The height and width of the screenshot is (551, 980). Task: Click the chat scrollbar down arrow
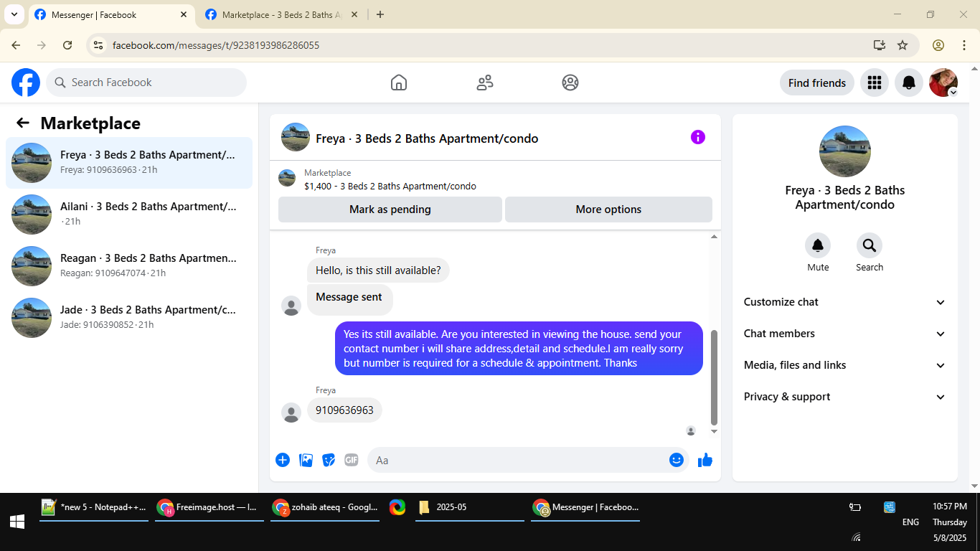[714, 431]
